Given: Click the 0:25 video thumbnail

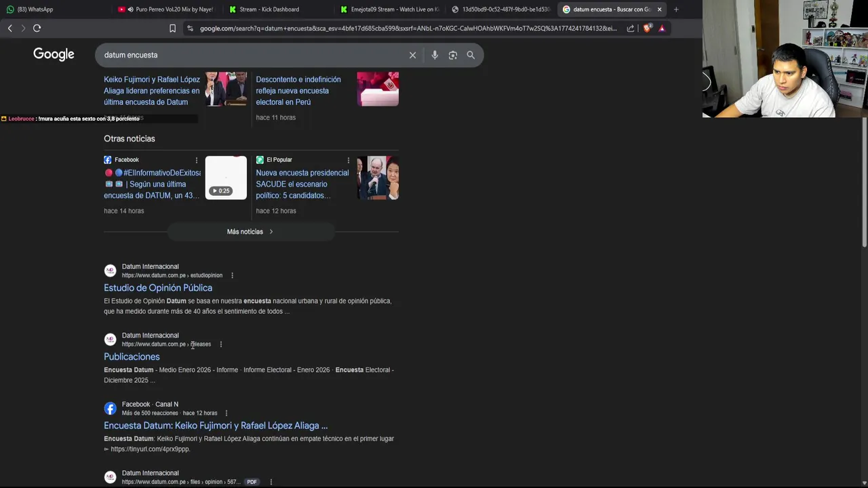Looking at the screenshot, I should coord(226,178).
